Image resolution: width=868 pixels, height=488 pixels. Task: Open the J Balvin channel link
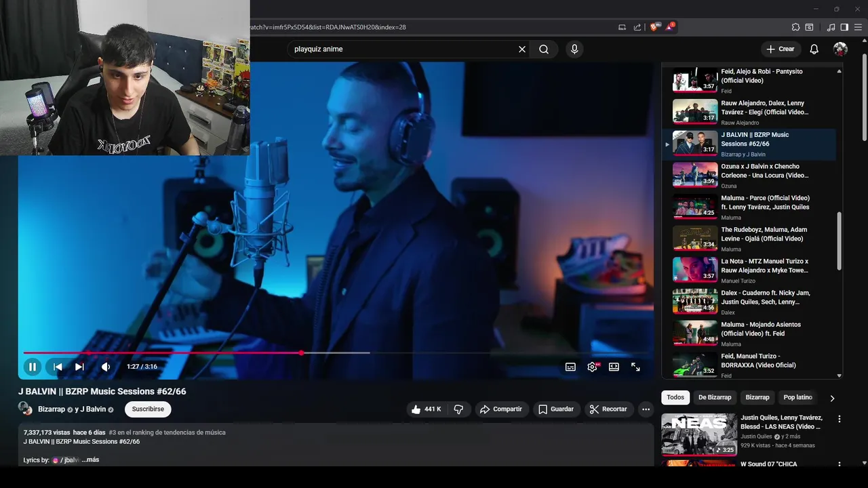coord(93,409)
